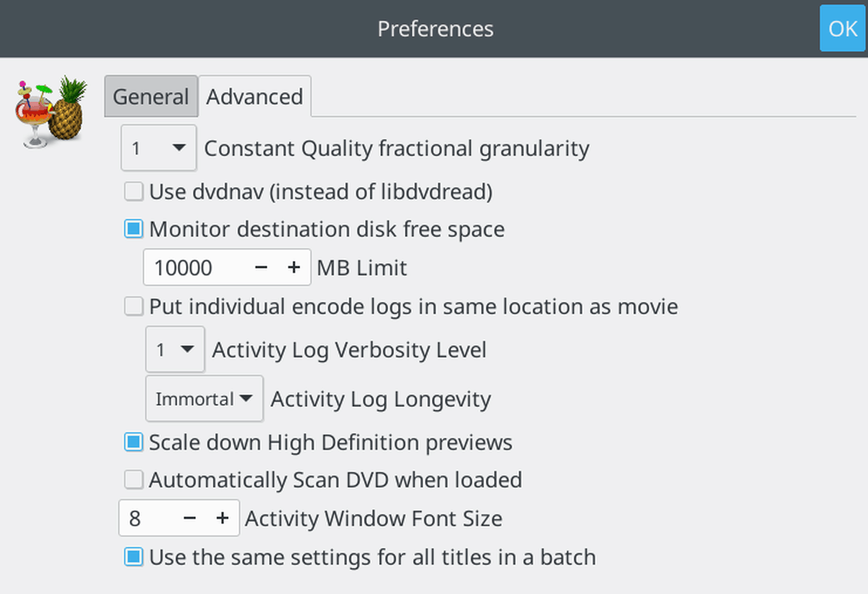
Task: Enable Use dvdnav checkbox
Action: point(133,192)
